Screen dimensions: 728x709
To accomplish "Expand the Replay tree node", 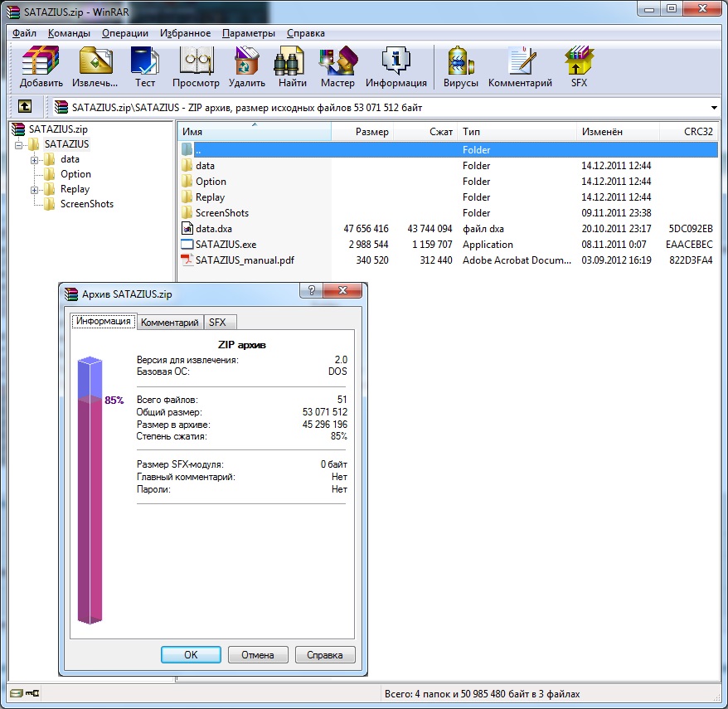I will tap(34, 190).
